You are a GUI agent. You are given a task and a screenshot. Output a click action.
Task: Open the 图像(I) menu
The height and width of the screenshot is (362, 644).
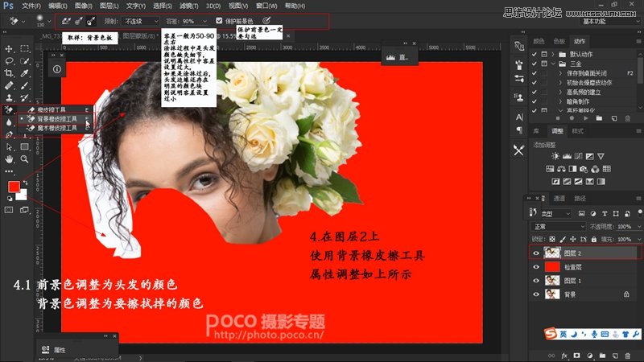tap(84, 6)
